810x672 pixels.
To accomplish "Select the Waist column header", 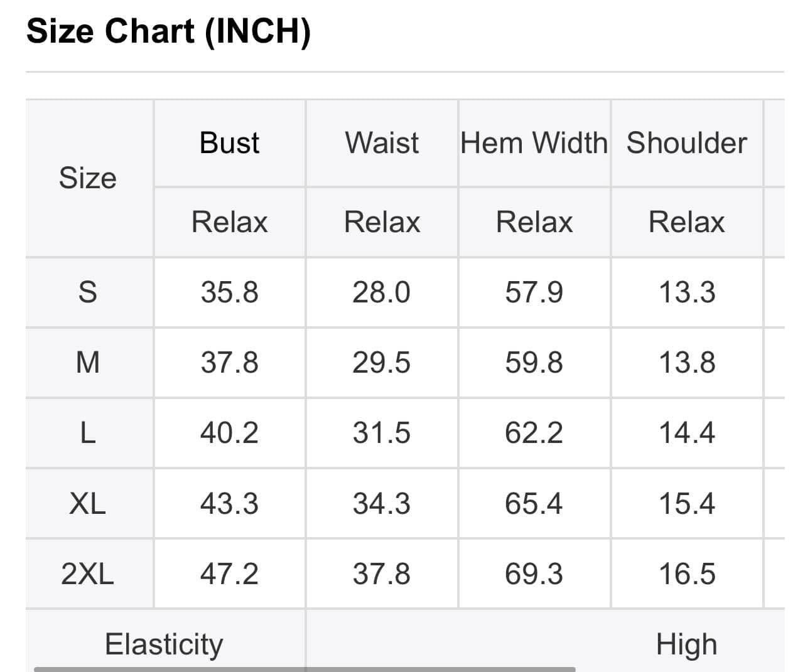I will pos(382,143).
